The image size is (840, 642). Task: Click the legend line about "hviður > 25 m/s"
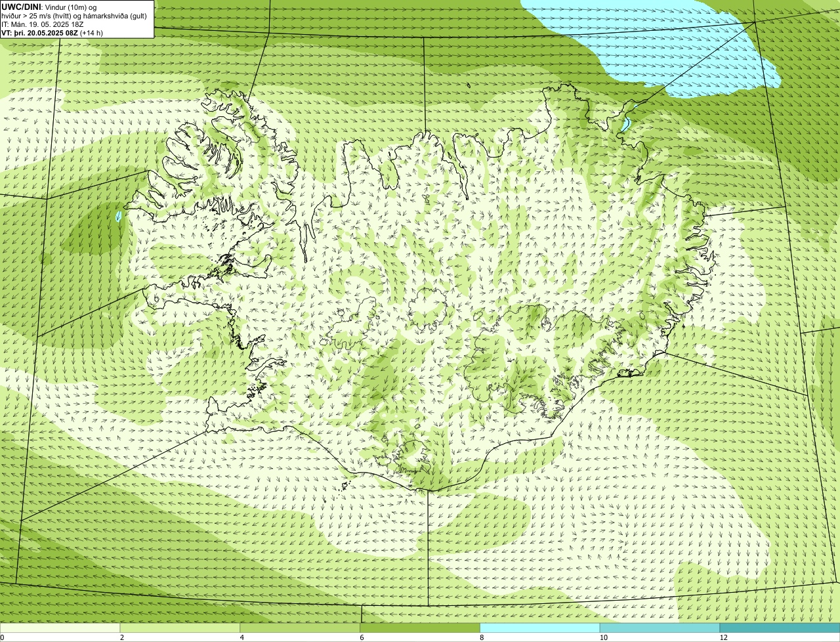coord(73,15)
